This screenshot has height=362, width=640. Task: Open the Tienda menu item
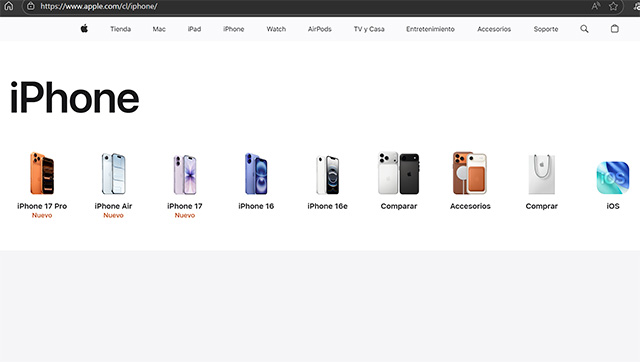point(120,29)
